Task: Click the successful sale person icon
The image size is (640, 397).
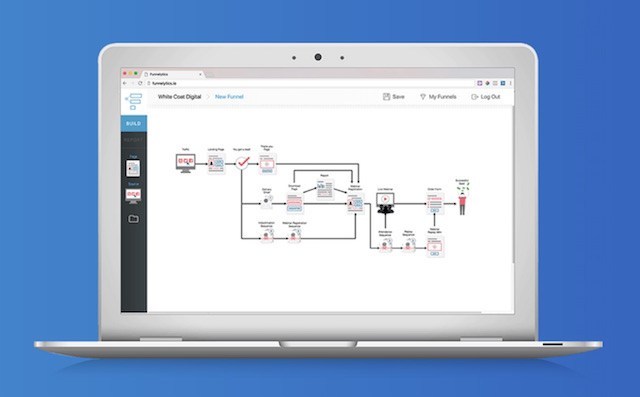Action: [462, 200]
